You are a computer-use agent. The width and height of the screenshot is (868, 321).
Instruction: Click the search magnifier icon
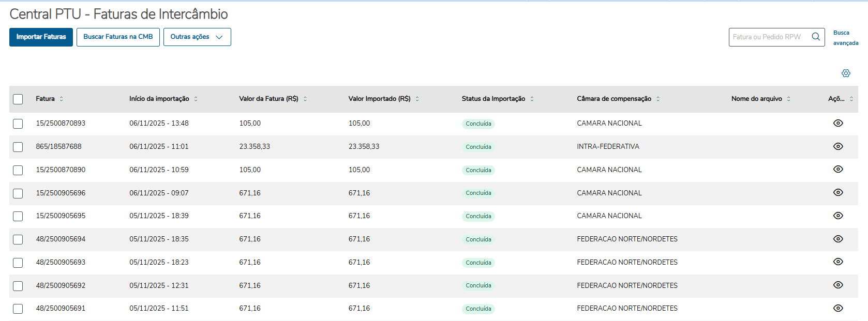click(816, 37)
